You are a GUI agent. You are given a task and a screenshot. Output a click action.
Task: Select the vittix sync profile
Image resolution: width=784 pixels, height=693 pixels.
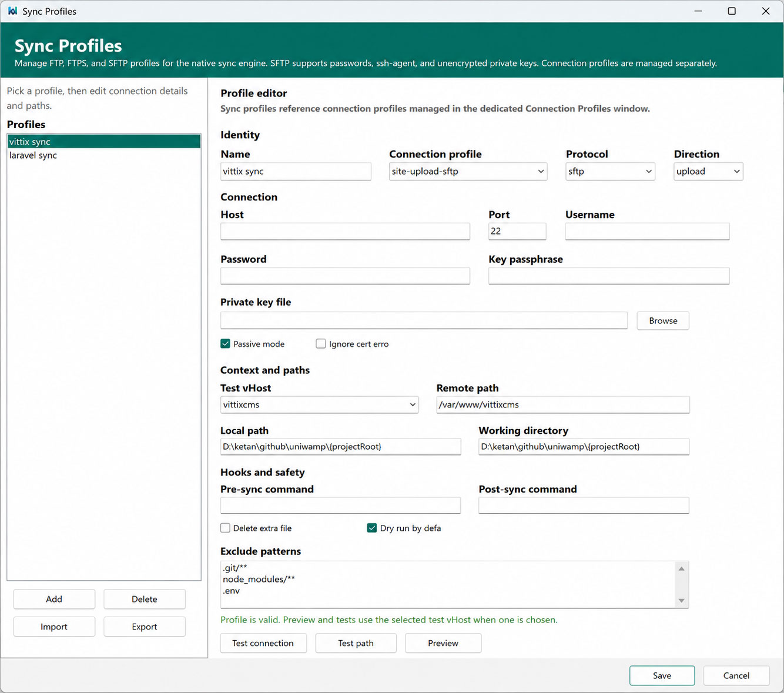point(104,142)
